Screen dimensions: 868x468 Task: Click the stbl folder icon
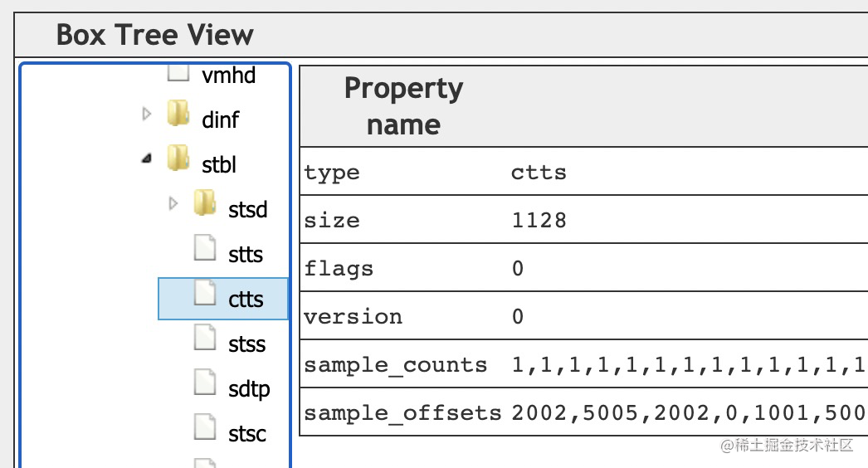pos(178,158)
